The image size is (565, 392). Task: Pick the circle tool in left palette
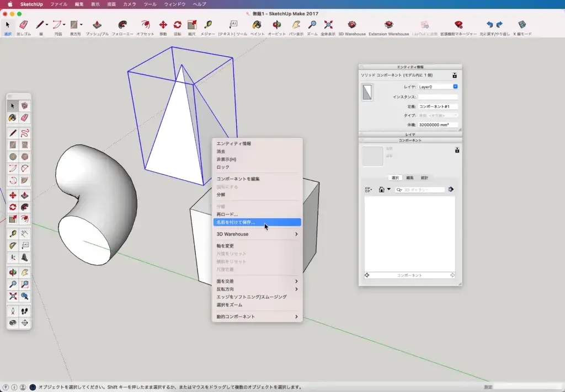(13, 157)
